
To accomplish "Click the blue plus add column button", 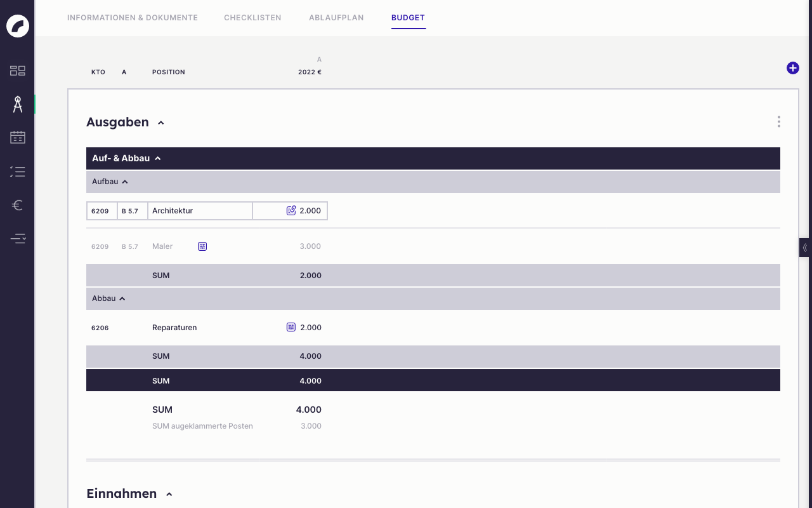I will coord(792,68).
